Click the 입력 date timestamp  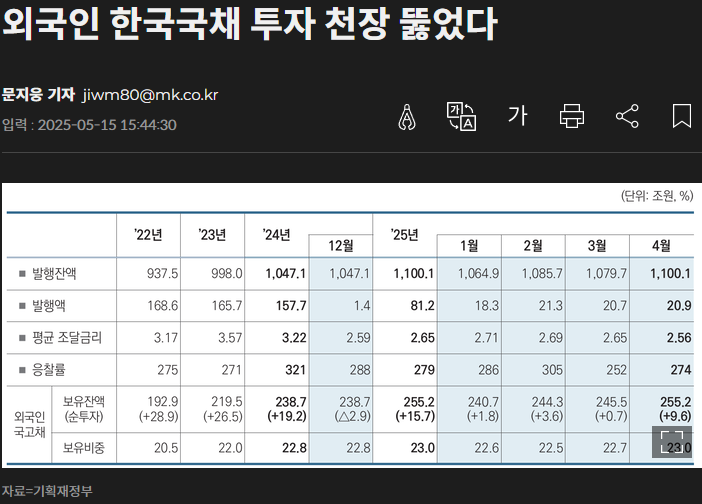coord(89,125)
